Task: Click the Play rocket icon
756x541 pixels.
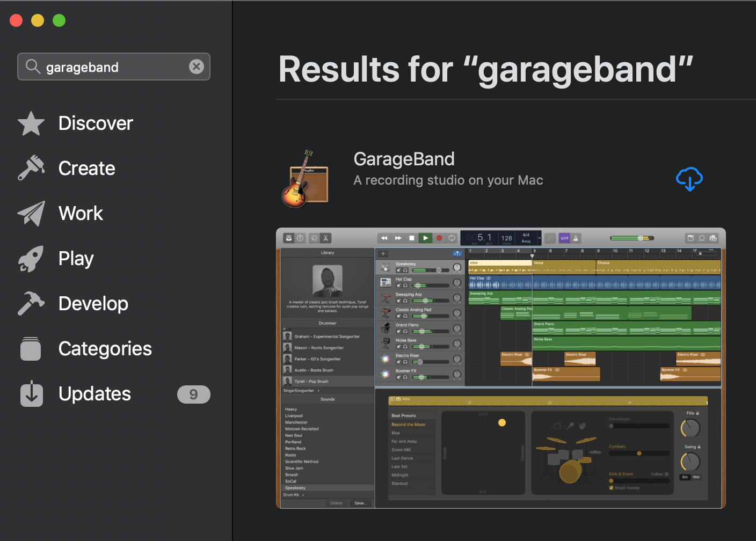Action: click(31, 259)
